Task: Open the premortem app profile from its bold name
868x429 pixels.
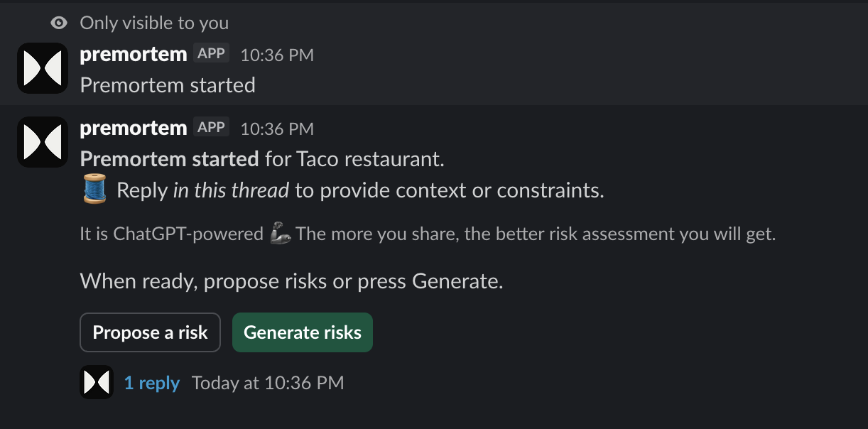Action: pyautogui.click(x=133, y=53)
